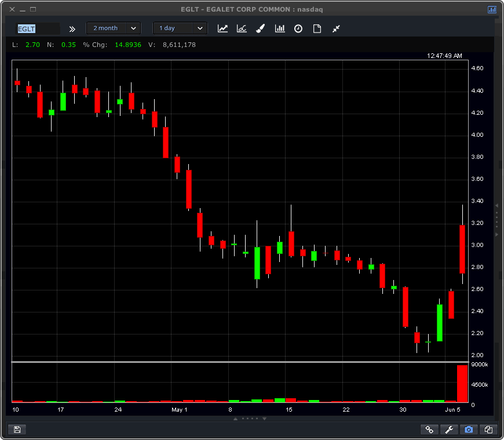Open the 2 month time range dropdown

pos(113,28)
